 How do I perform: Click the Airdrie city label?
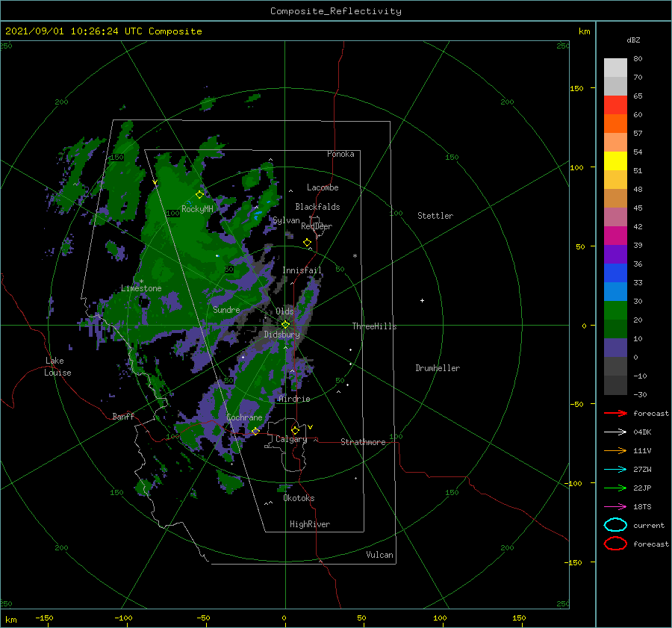click(x=294, y=399)
